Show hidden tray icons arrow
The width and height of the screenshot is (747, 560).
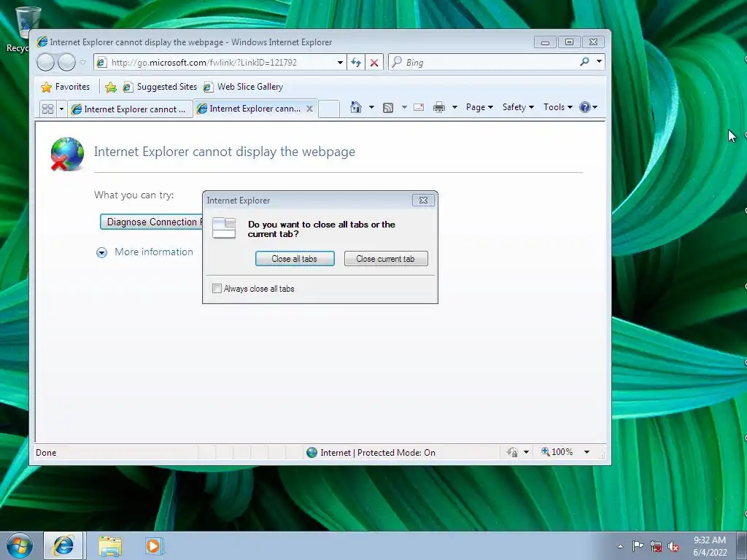[x=620, y=546]
